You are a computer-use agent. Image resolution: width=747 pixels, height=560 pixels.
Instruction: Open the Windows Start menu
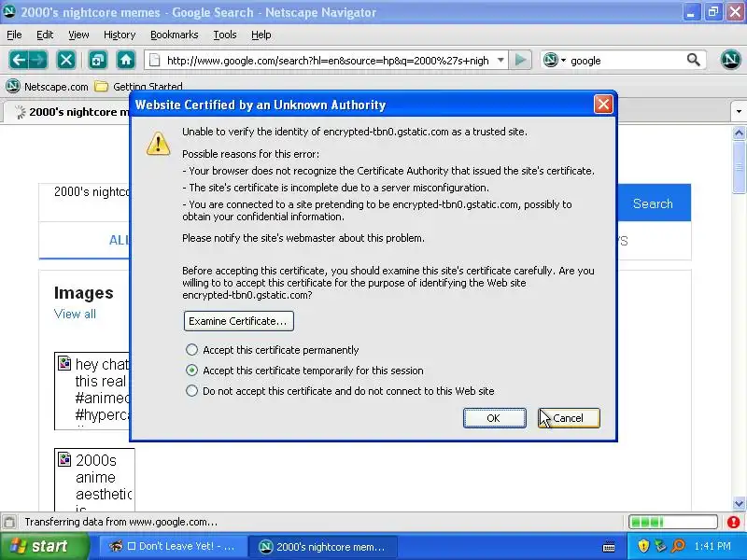[x=44, y=546]
